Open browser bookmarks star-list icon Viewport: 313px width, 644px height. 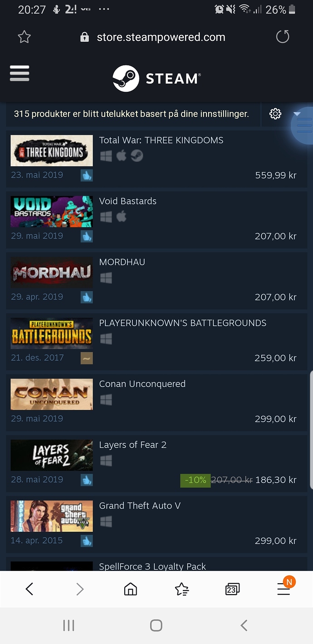(x=182, y=590)
